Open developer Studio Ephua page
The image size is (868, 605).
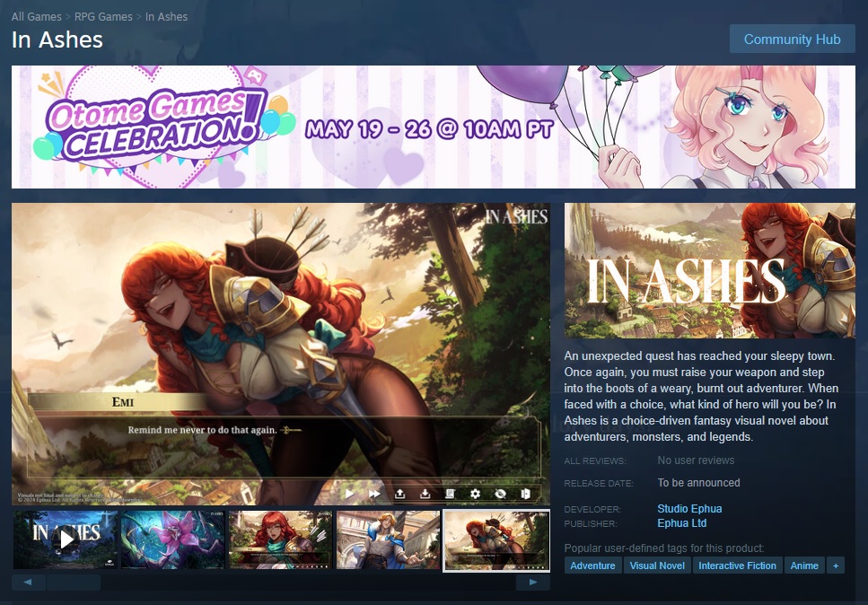(x=689, y=509)
